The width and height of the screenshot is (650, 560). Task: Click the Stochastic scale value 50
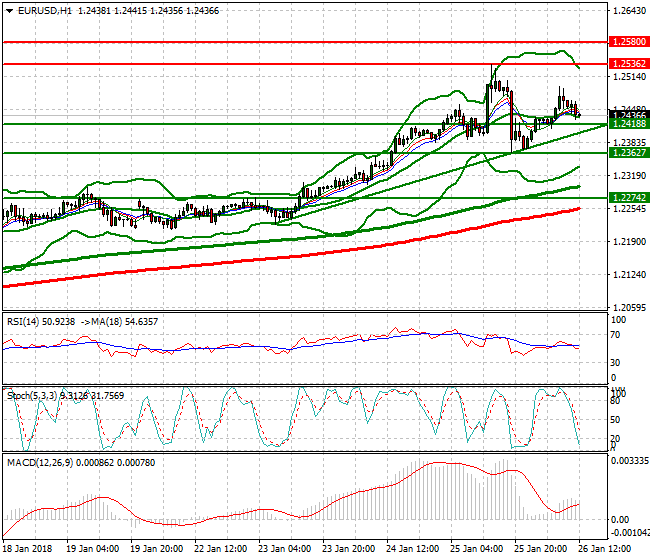616,420
